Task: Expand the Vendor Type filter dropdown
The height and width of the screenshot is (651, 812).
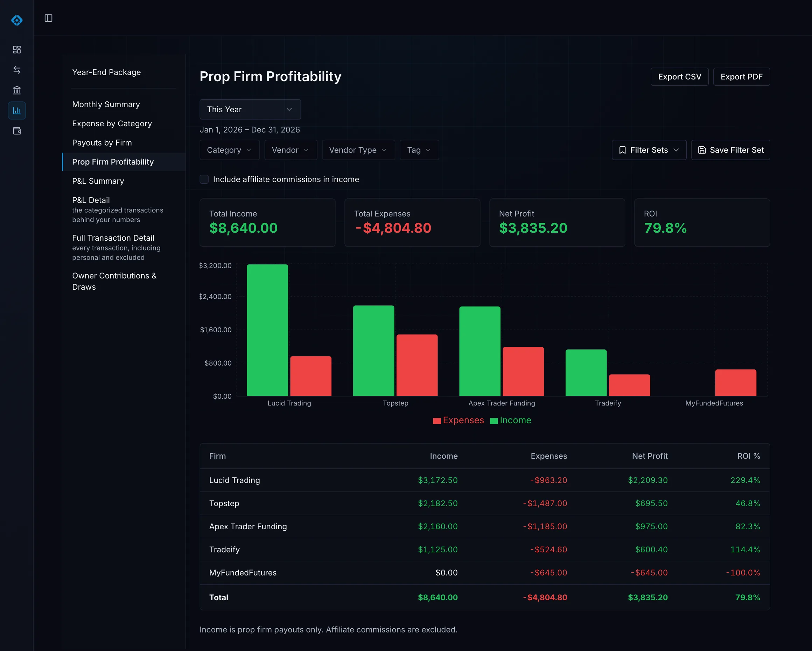Action: click(x=358, y=150)
